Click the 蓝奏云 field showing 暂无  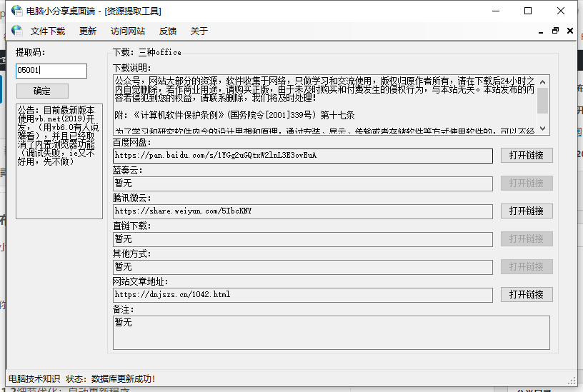[x=303, y=184]
